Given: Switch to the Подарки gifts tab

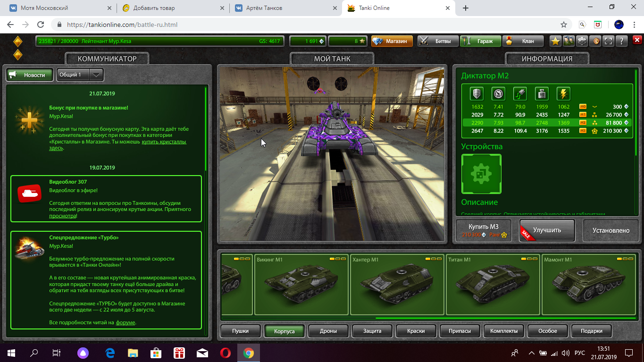Looking at the screenshot, I should (591, 331).
